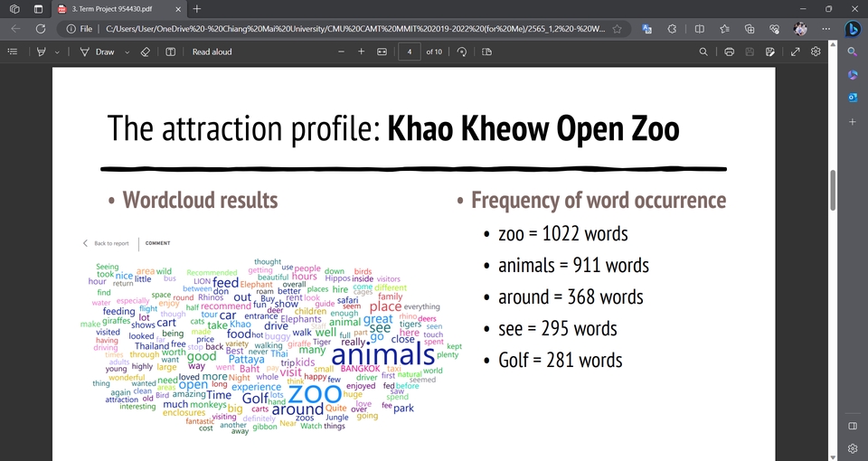Viewport: 868px width, 461px height.
Task: Expand the Draw tool options arrow
Action: pyautogui.click(x=127, y=52)
